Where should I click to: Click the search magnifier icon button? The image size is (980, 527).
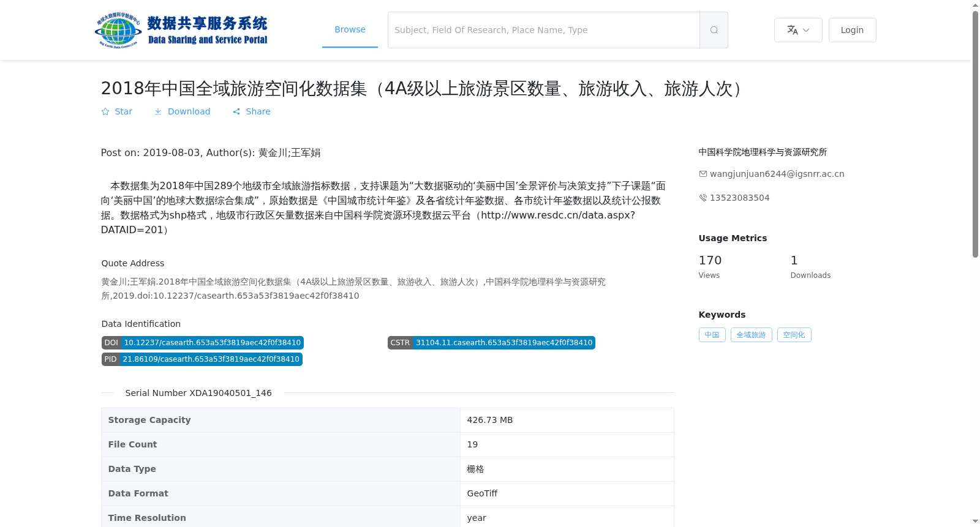714,30
